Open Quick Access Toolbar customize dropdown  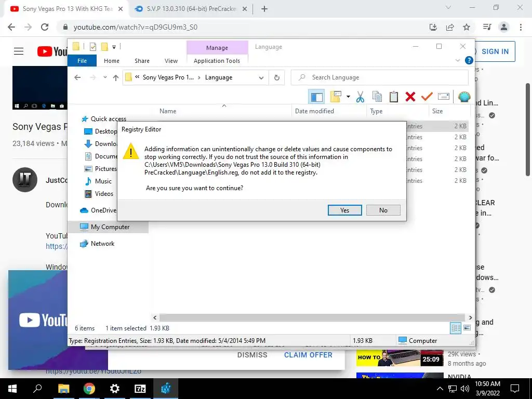[114, 47]
